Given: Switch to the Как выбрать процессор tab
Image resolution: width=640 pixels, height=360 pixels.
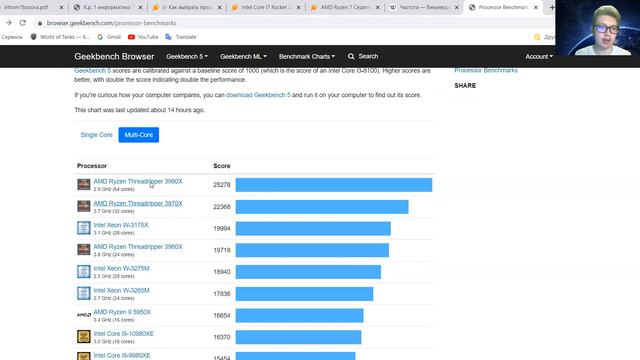Looking at the screenshot, I should point(186,7).
